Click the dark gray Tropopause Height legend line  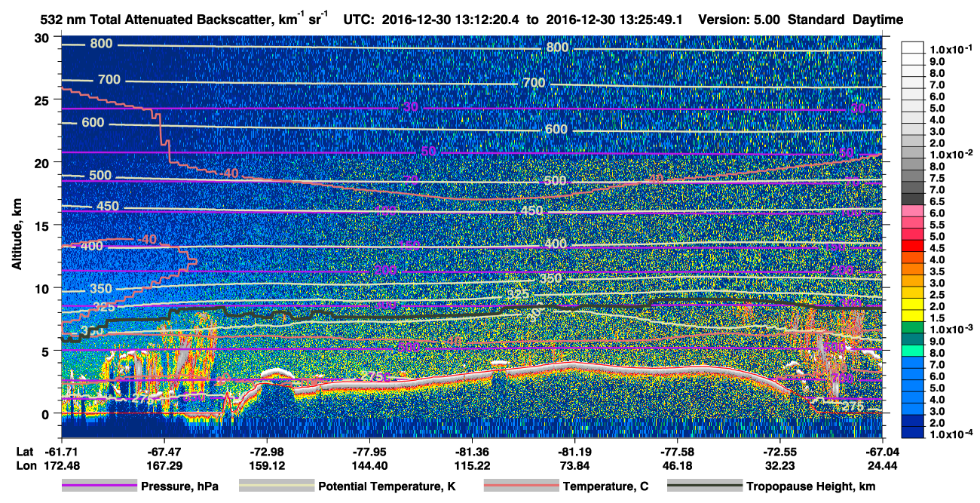point(704,486)
